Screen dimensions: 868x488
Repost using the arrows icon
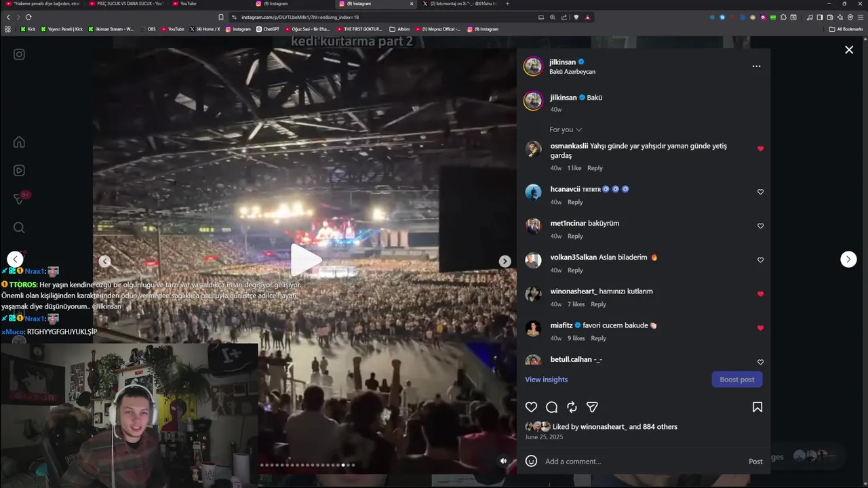[x=572, y=407]
